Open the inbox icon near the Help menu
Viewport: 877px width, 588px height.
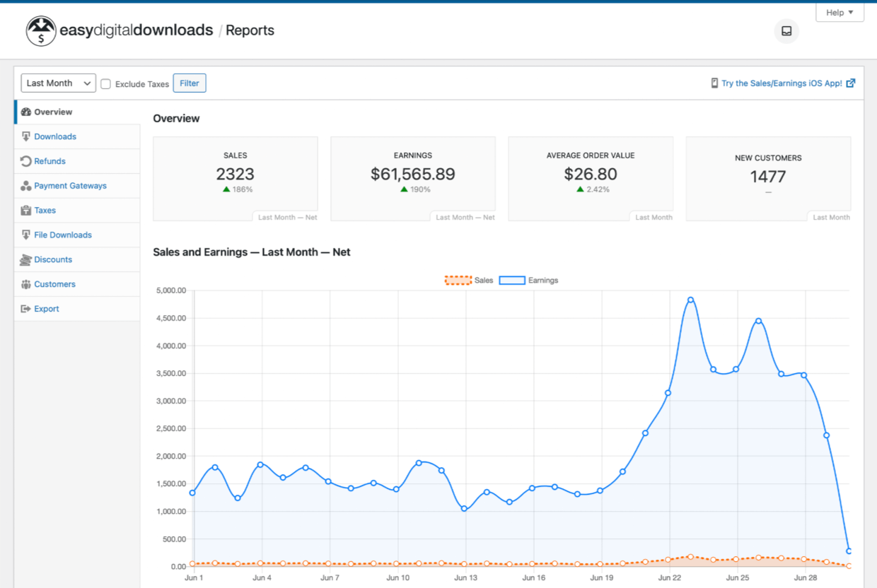click(x=786, y=31)
